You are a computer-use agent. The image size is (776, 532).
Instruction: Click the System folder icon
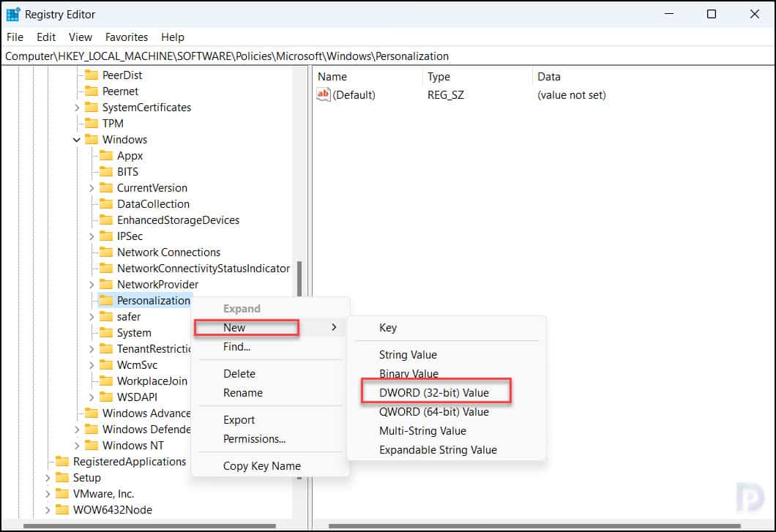[106, 332]
